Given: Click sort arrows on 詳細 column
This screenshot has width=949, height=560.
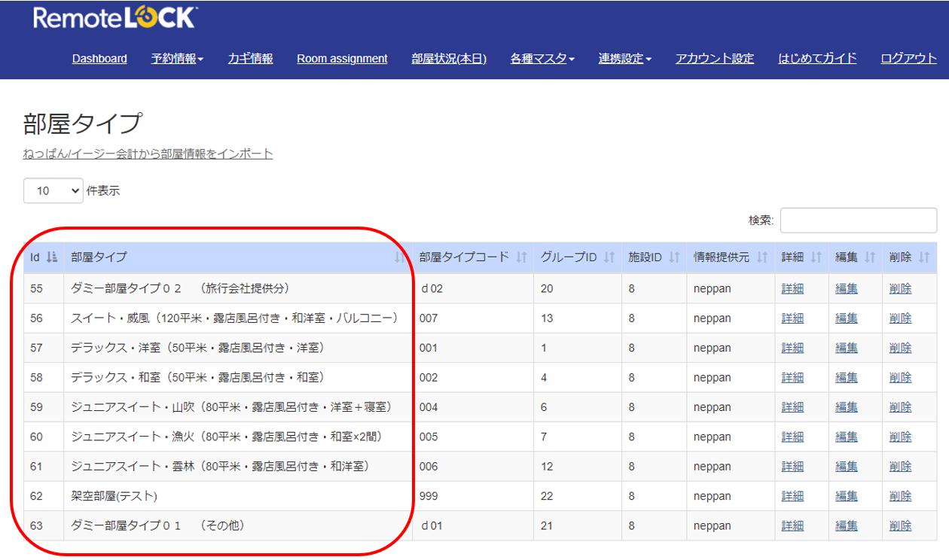Looking at the screenshot, I should 816,257.
